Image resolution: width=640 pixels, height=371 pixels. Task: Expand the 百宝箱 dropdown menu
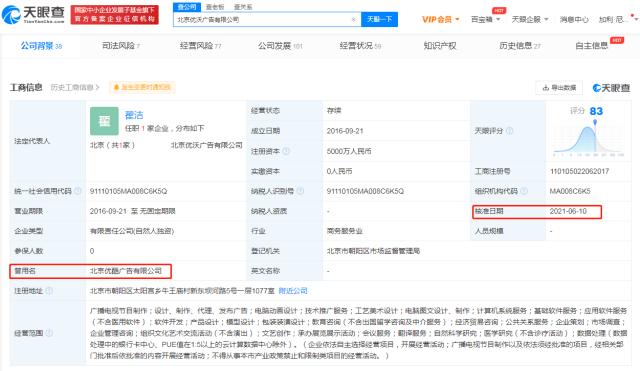(485, 19)
